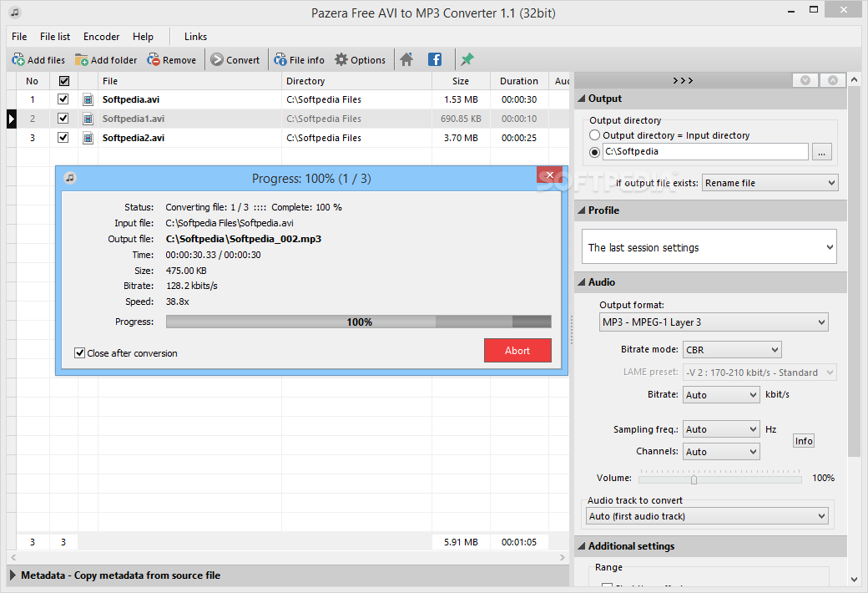
Task: Uncheck the Softpedia2.avi row checkbox
Action: pyautogui.click(x=63, y=138)
